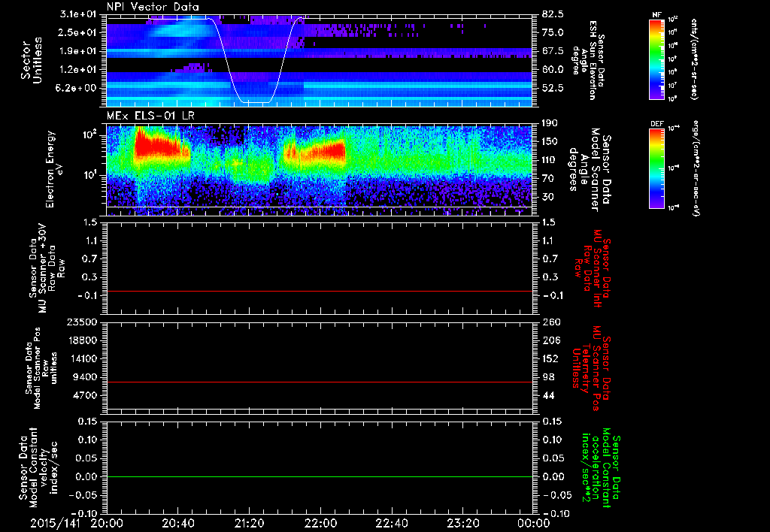
Task: Click the 1.2e+01 sector tick value
Action: (78, 70)
